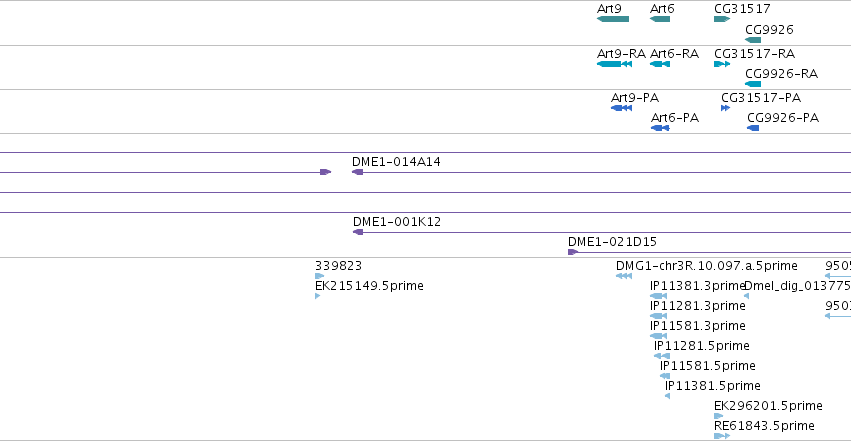The height and width of the screenshot is (441, 851).
Task: Select the RE61843.5prime EST glyph
Action: pyautogui.click(x=722, y=436)
